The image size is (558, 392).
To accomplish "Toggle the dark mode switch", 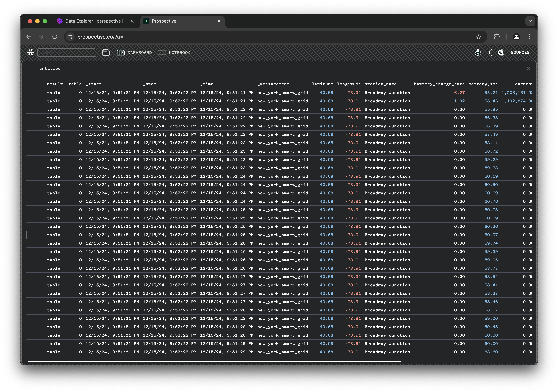I will [x=497, y=53].
